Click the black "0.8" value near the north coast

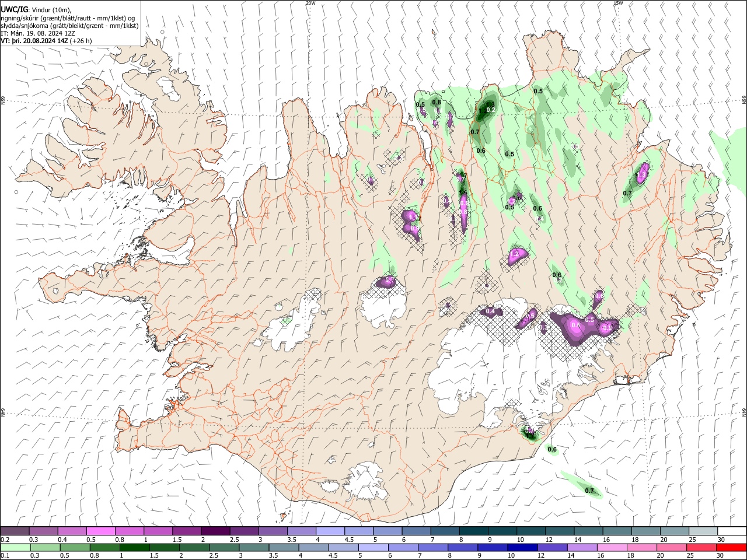pos(436,102)
